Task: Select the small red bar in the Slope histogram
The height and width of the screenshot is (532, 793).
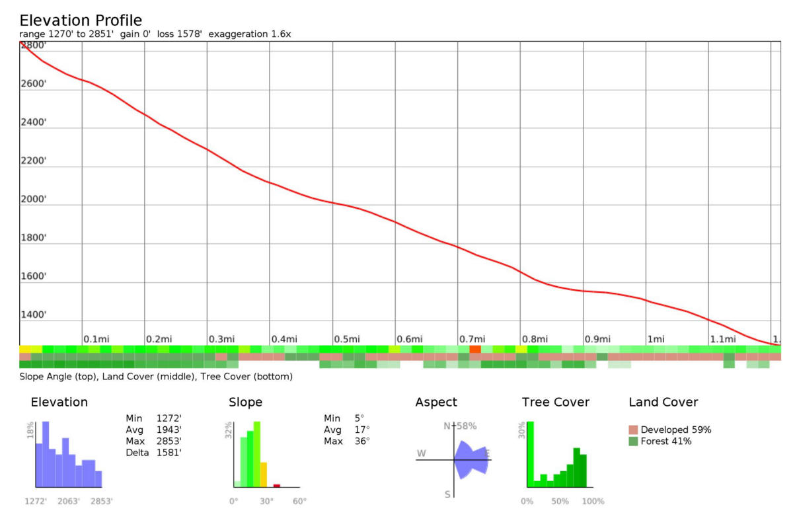Action: coord(277,485)
